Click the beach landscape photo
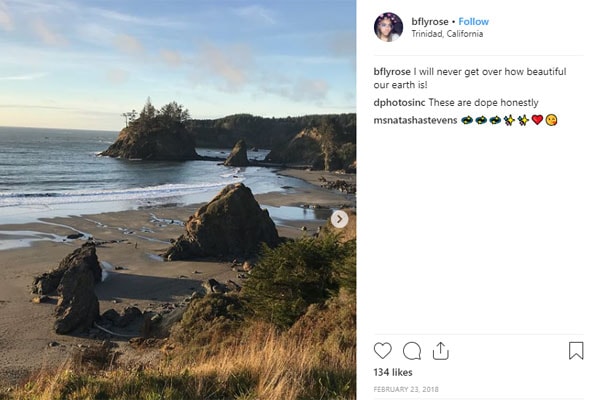The width and height of the screenshot is (600, 400). tap(178, 250)
